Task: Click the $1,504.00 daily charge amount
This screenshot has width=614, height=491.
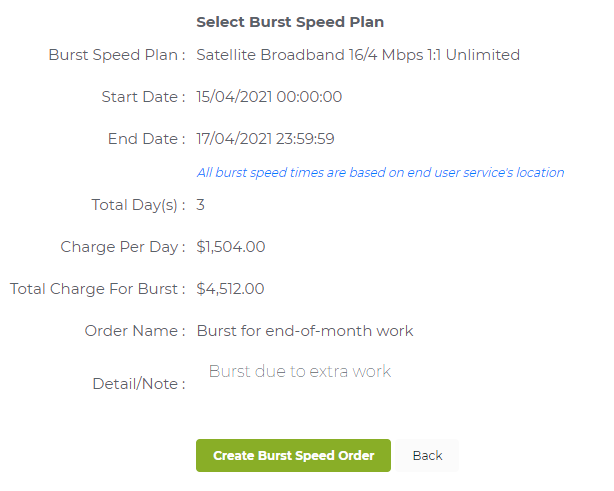Action: click(231, 247)
